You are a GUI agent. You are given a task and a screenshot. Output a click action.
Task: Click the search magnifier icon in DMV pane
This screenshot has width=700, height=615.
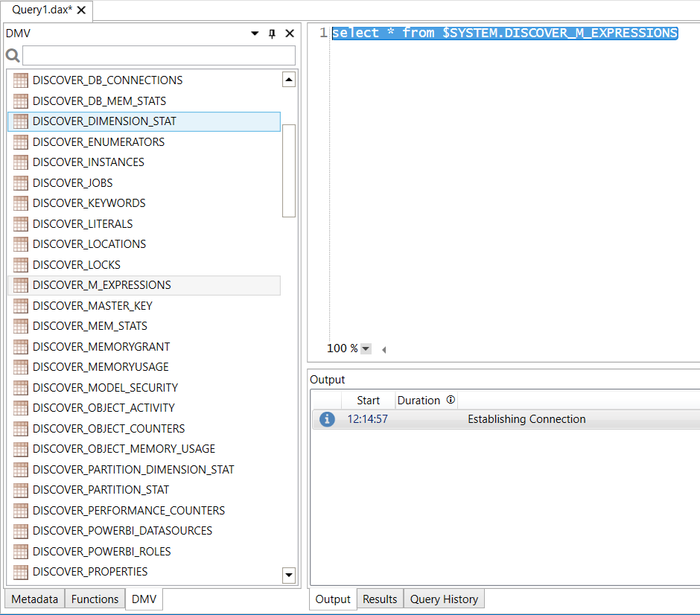pyautogui.click(x=13, y=56)
